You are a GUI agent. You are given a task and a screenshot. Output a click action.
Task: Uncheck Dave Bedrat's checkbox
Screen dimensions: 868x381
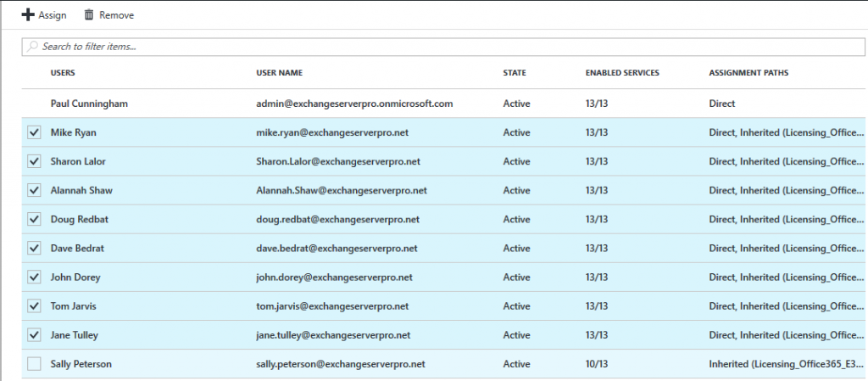[x=34, y=248]
